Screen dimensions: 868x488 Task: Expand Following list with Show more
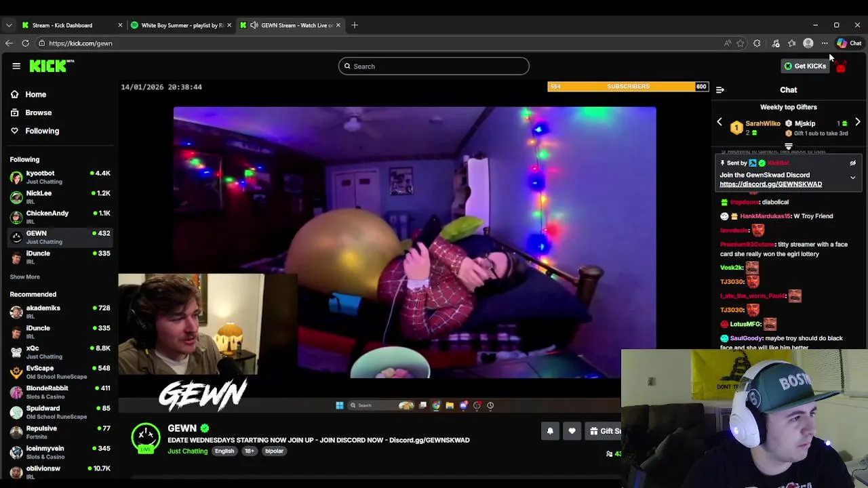click(24, 277)
